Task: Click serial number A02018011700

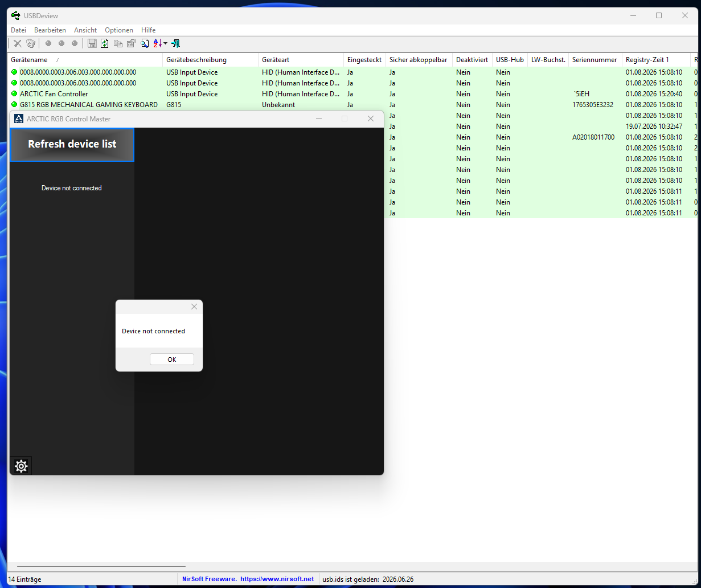Action: [593, 137]
